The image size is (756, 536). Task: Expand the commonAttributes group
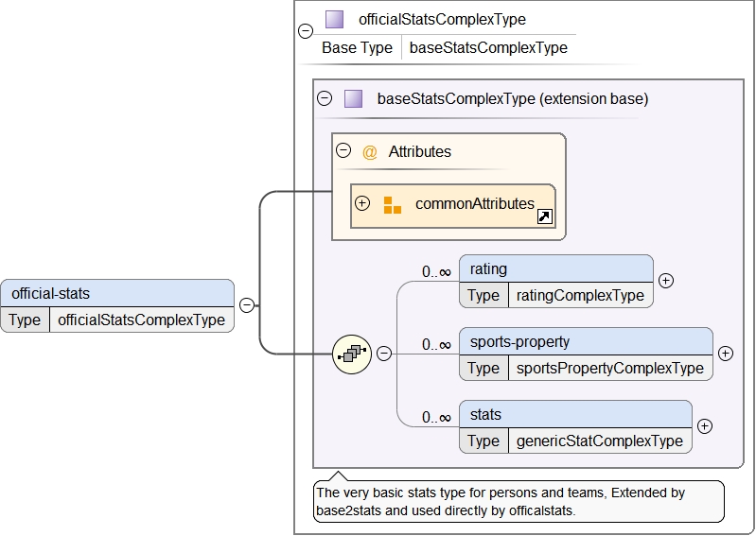pos(362,204)
